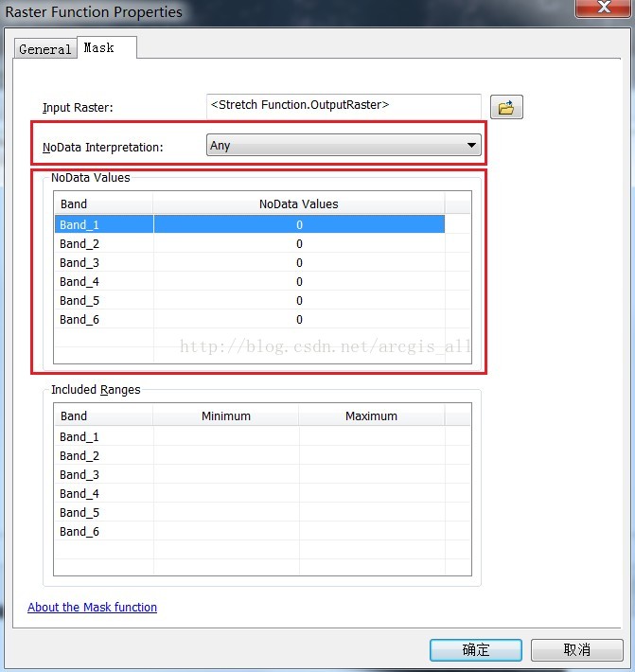Click Minimum cell for Band_1
635x672 pixels.
(226, 436)
